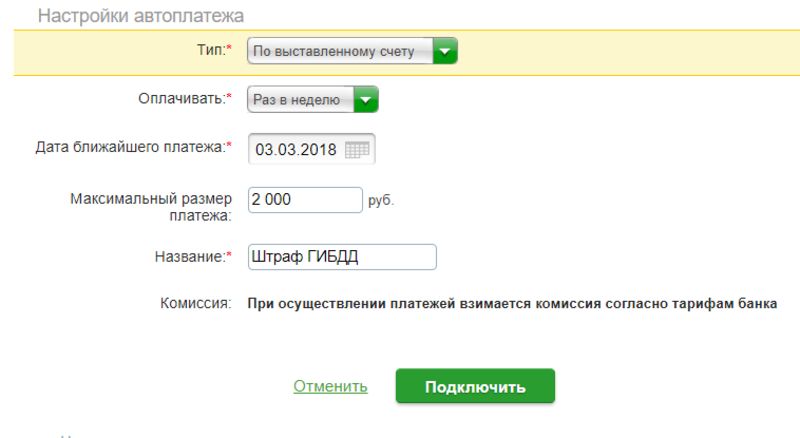
Task: Click the 'Комиссия:' label
Action: [x=196, y=302]
